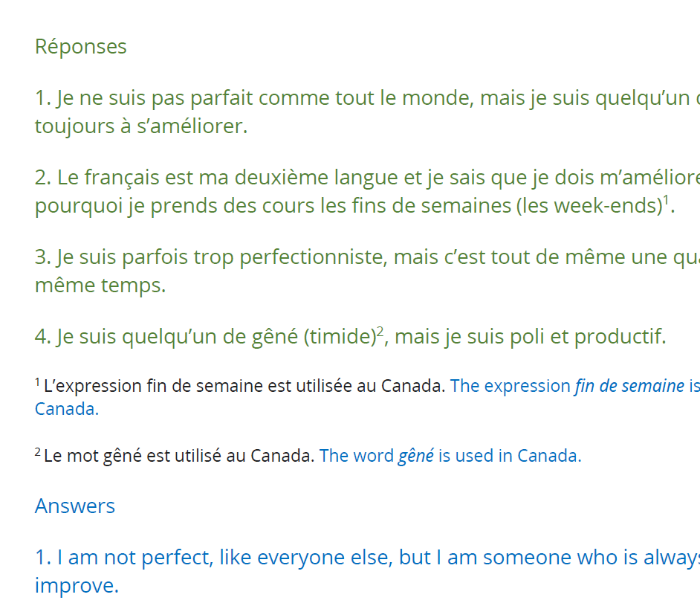Click French answer 2 about deuxième langue
This screenshot has height=606, width=700.
click(x=367, y=191)
